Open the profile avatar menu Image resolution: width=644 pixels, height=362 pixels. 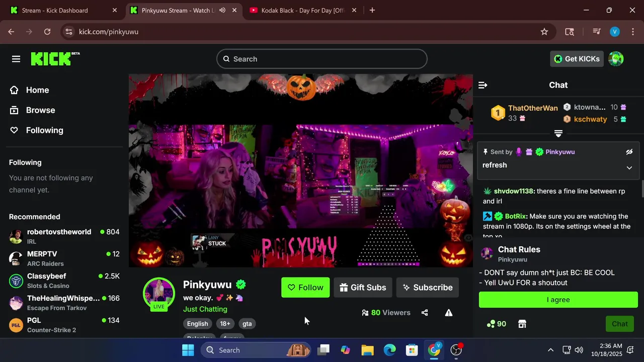pos(616,59)
